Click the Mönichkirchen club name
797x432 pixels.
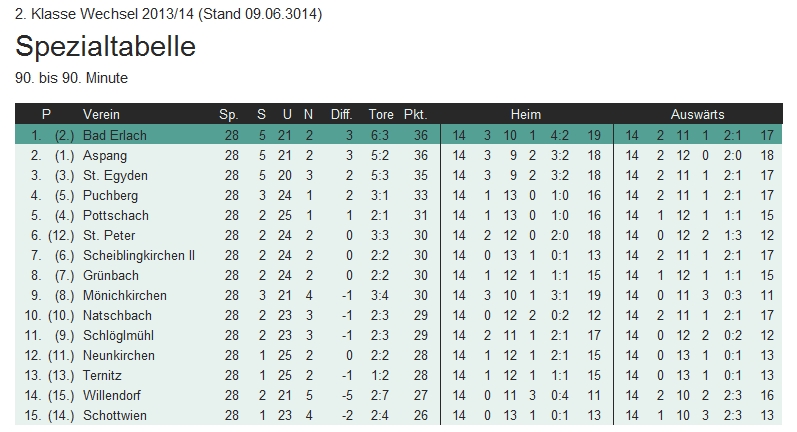click(124, 296)
